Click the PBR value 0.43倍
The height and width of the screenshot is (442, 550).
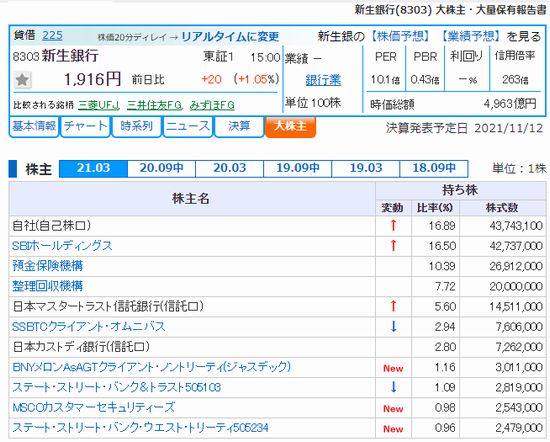tap(425, 80)
